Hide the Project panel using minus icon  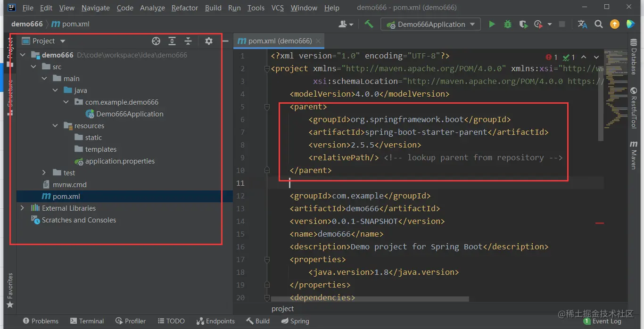click(x=225, y=41)
